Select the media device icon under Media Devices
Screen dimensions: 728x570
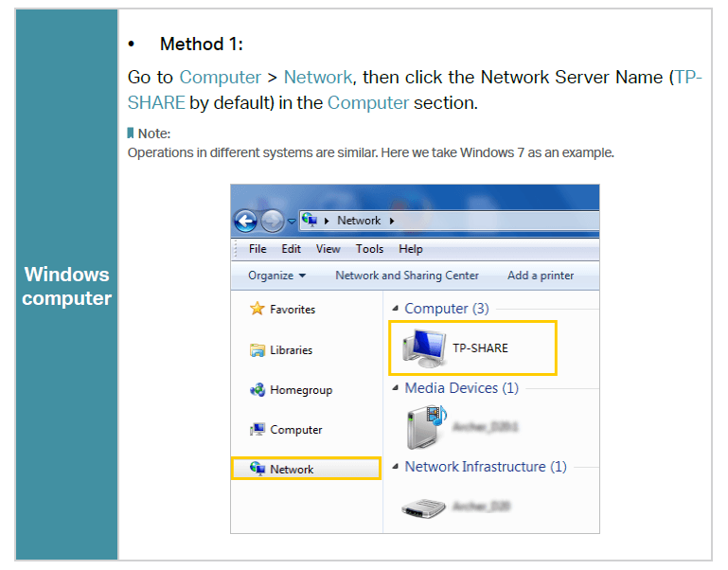(422, 427)
